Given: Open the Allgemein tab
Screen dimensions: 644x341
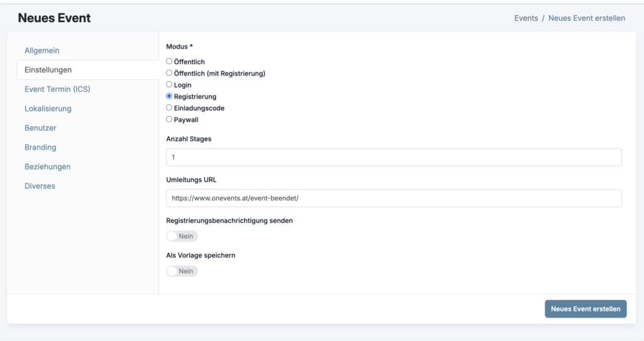Looking at the screenshot, I should pos(42,50).
